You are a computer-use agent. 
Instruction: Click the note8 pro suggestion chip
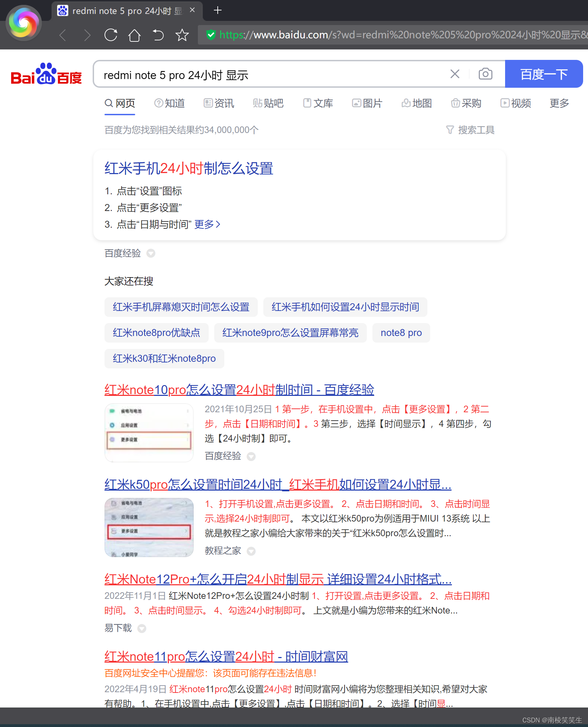pyautogui.click(x=401, y=333)
